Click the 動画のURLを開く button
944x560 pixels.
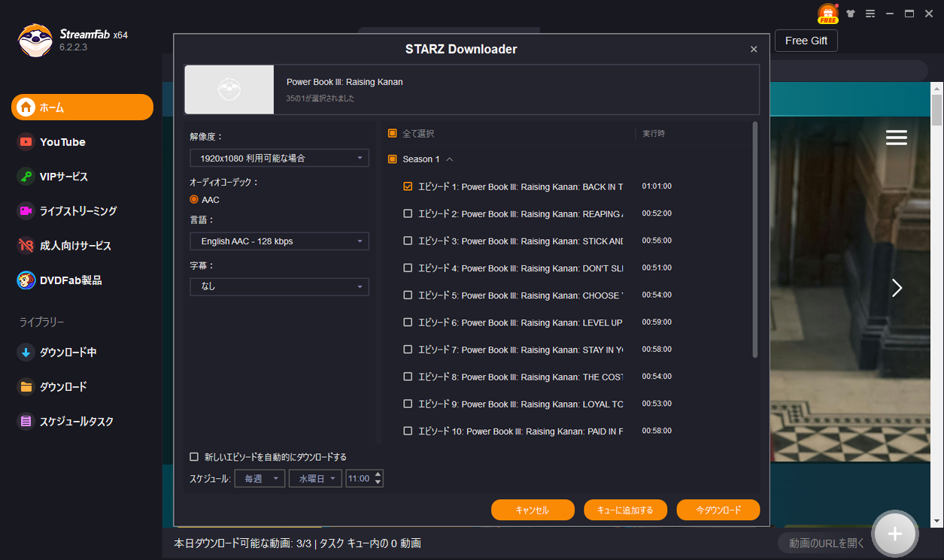[x=827, y=543]
